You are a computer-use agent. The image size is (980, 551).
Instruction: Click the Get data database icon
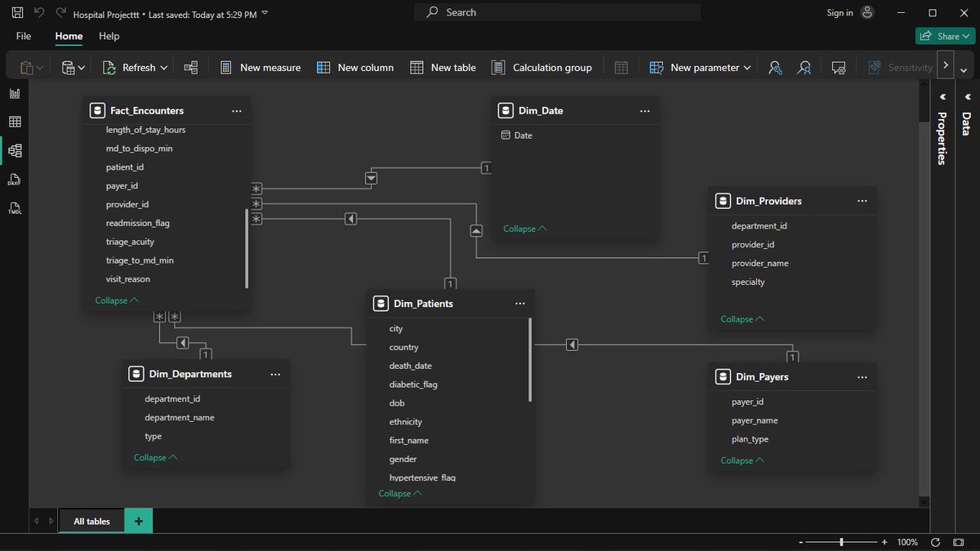[69, 68]
